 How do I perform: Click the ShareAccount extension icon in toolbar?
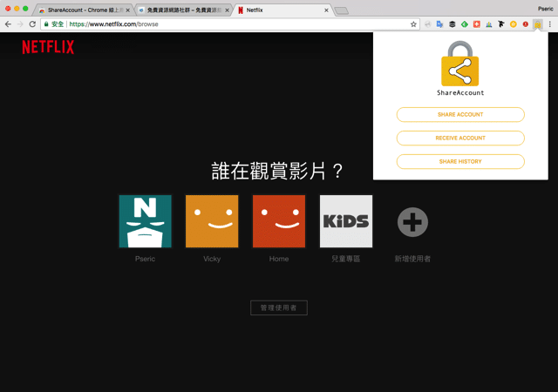(x=537, y=24)
